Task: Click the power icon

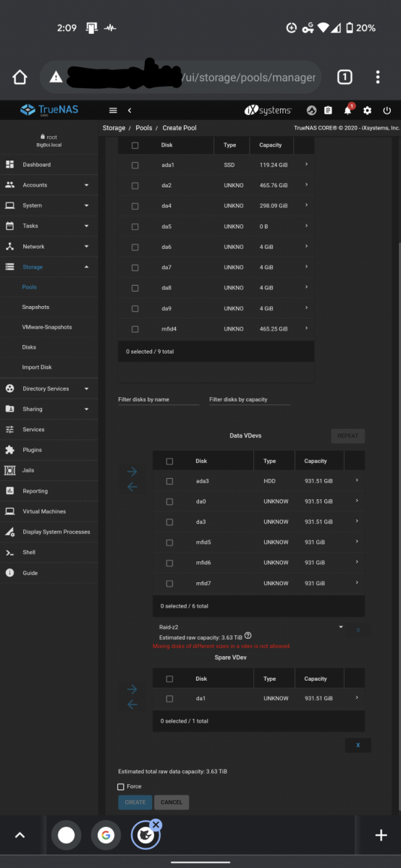Action: pyautogui.click(x=387, y=110)
